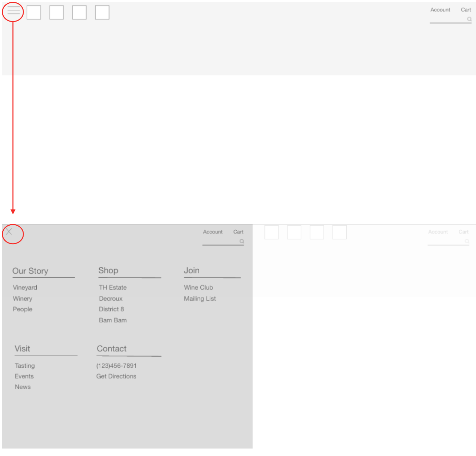476x456 pixels.
Task: Select the People link
Action: pos(23,309)
